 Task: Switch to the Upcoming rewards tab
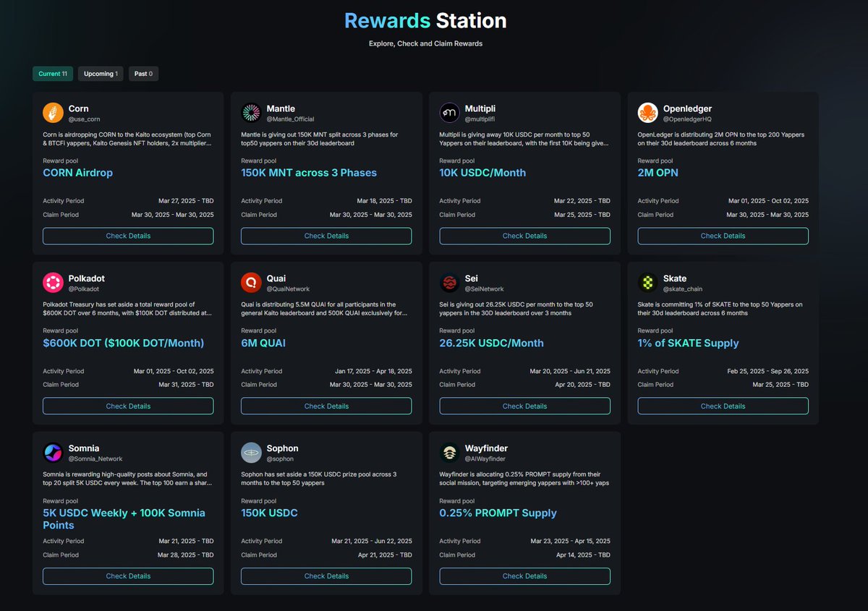click(x=101, y=73)
